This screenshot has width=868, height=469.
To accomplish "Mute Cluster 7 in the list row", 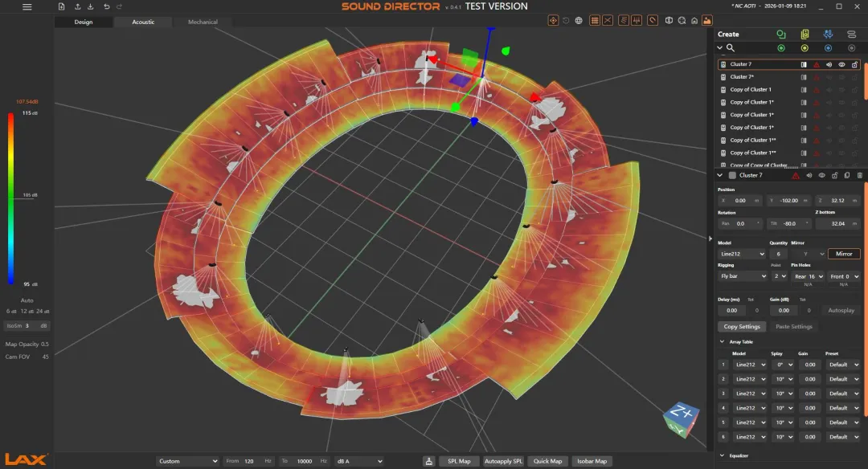I will click(x=829, y=64).
